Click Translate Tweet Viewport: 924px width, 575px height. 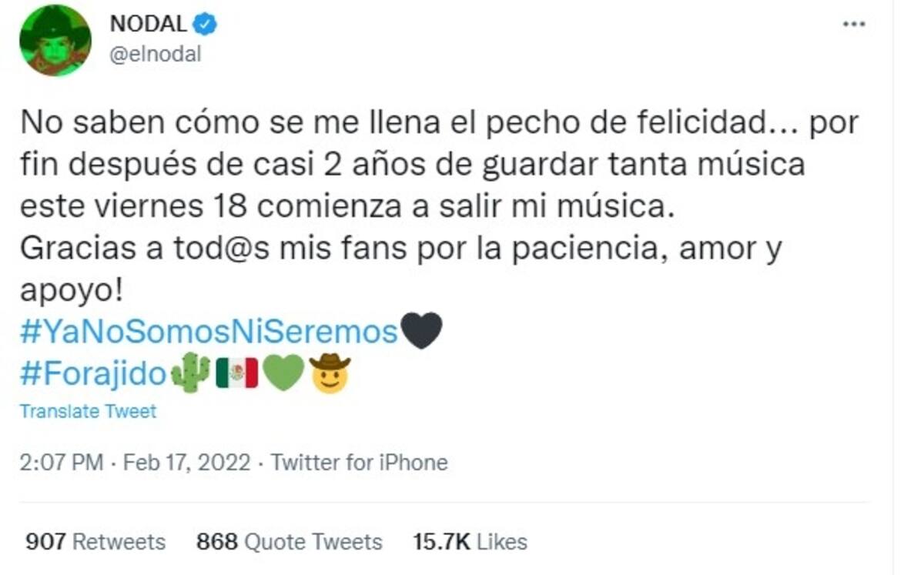[x=88, y=412]
